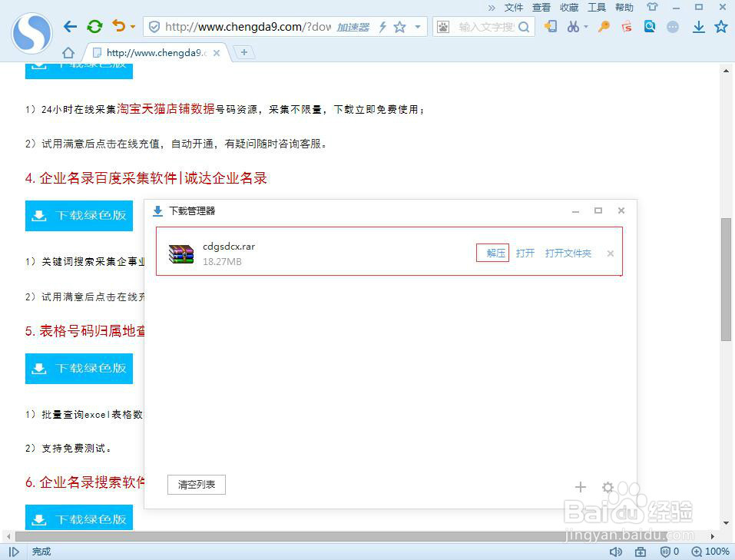The image size is (735, 560).
Task: Toggle the lightning speed mode icon
Action: coord(383,27)
